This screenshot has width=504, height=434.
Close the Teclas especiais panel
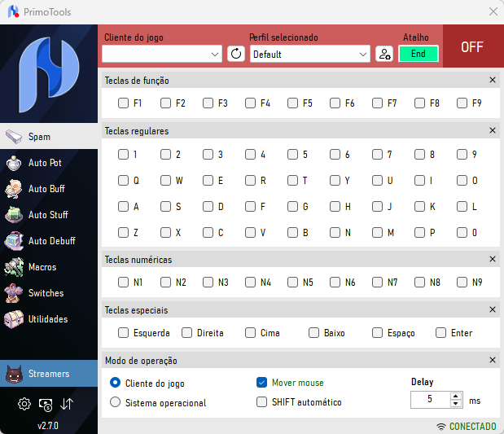[493, 309]
